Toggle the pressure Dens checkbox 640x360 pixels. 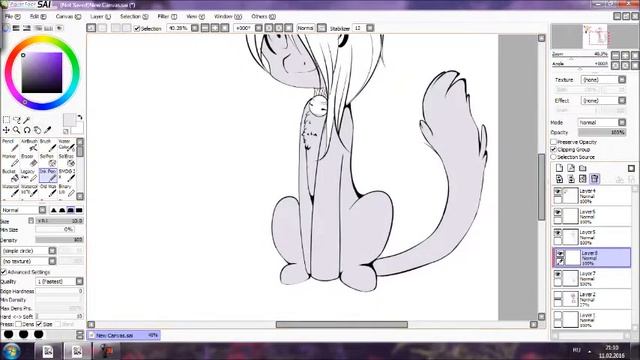[x=18, y=324]
